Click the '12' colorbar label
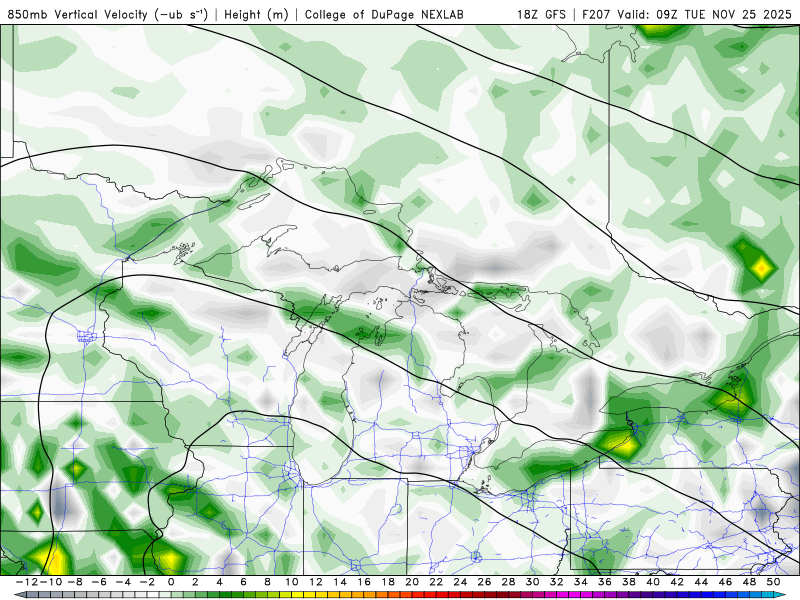The width and height of the screenshot is (800, 600). pyautogui.click(x=316, y=582)
